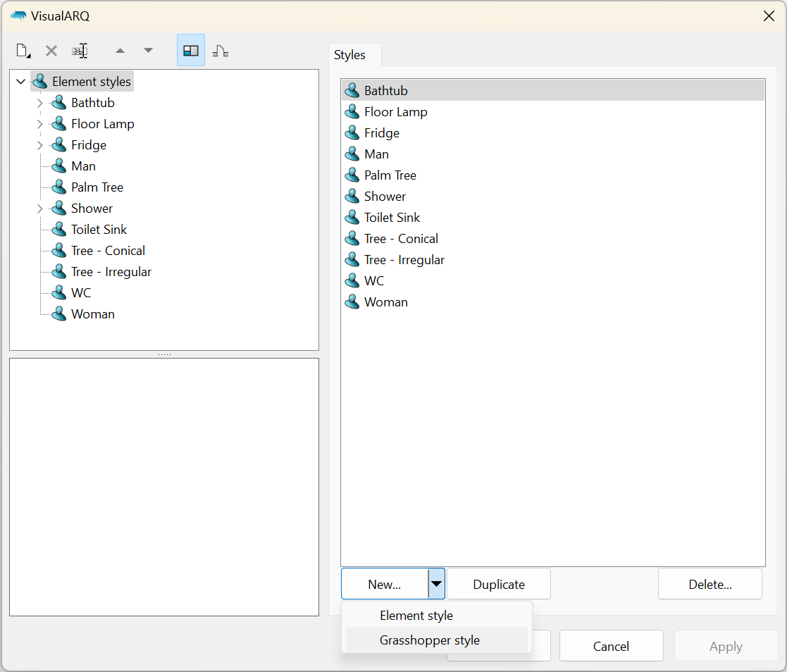Click the WC icon in the left tree
This screenshot has height=672, width=787.
coord(59,292)
